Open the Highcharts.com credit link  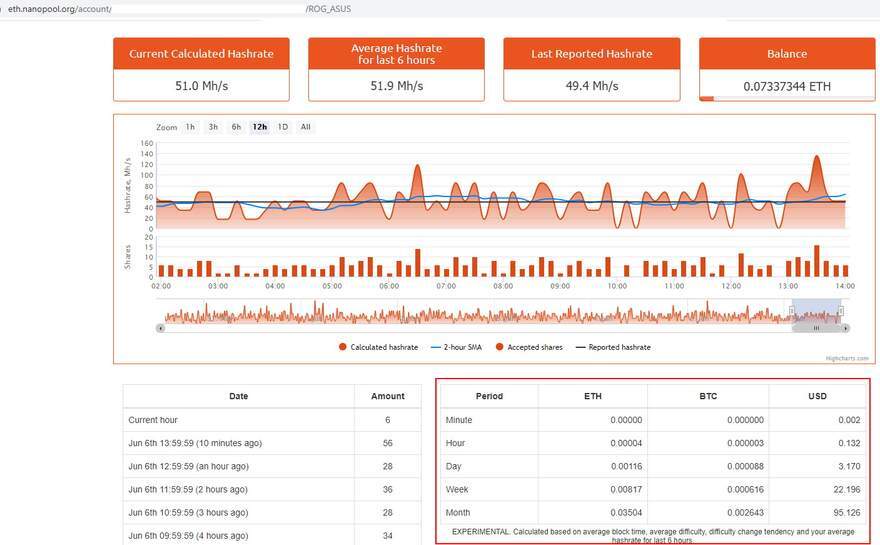(847, 358)
